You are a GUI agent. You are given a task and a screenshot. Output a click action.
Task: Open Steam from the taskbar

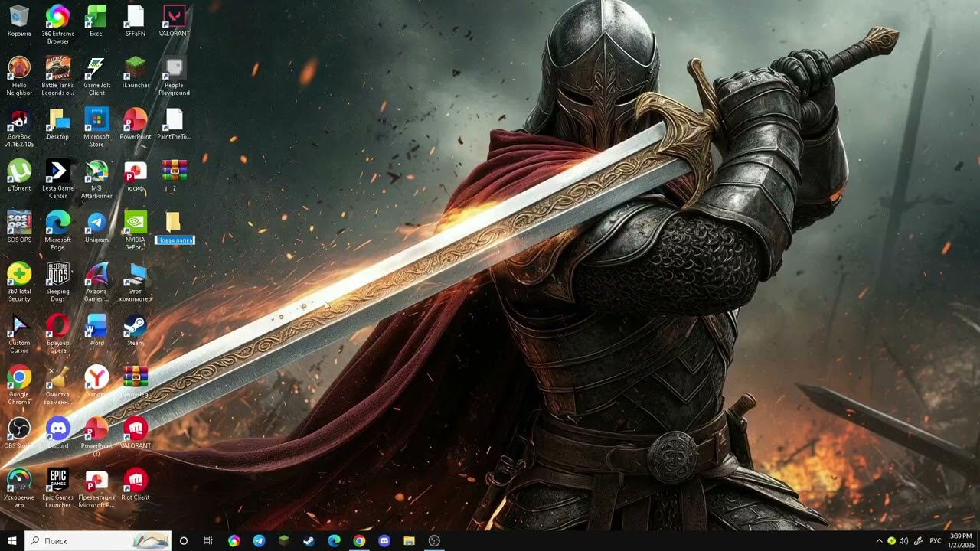(x=309, y=540)
